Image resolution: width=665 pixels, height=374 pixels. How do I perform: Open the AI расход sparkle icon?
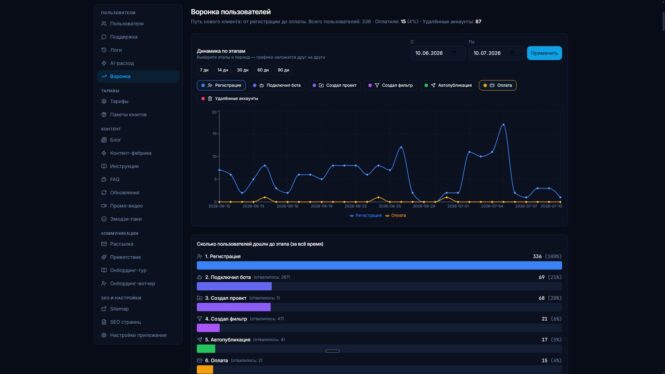tap(104, 63)
